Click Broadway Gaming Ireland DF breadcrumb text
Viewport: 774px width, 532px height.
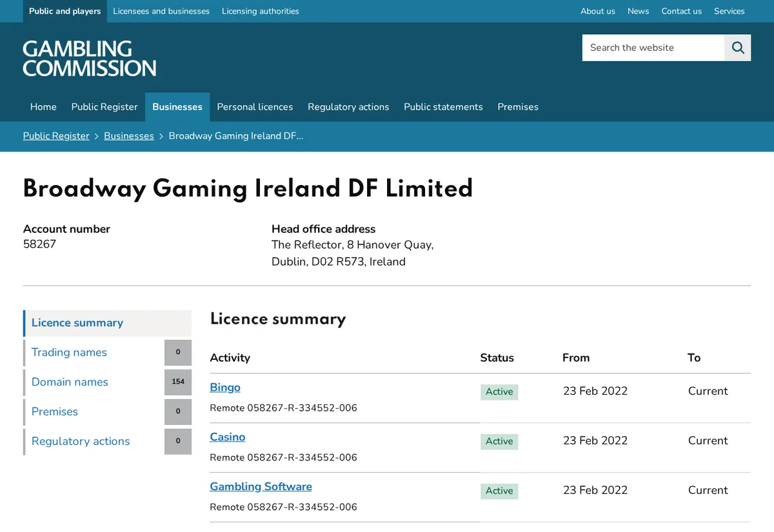tap(236, 136)
